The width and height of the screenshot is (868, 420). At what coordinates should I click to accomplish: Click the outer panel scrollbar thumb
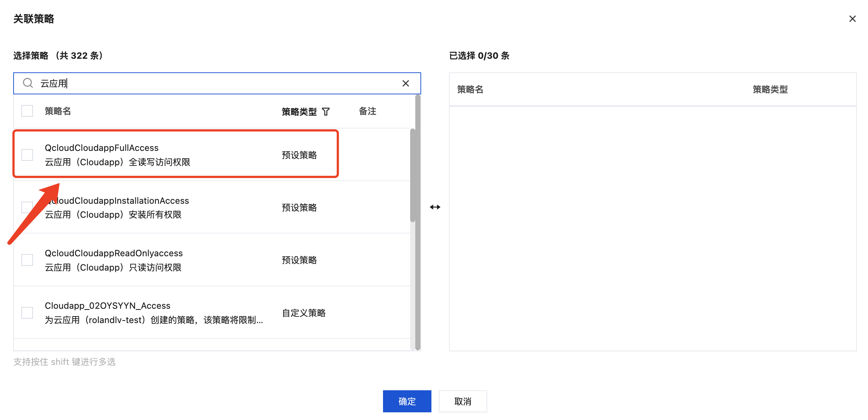pos(418,220)
